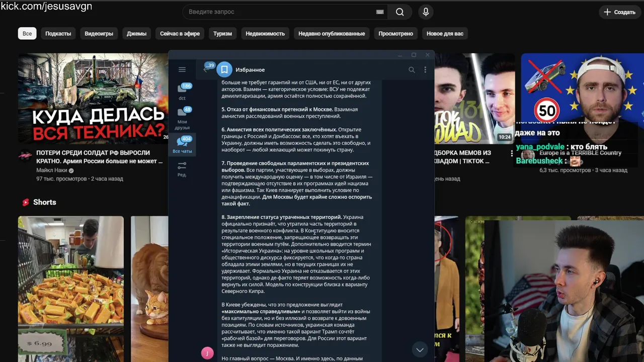The height and width of the screenshot is (362, 644).
Task: Open the three-dot menu in Telegram header
Action: [425, 70]
